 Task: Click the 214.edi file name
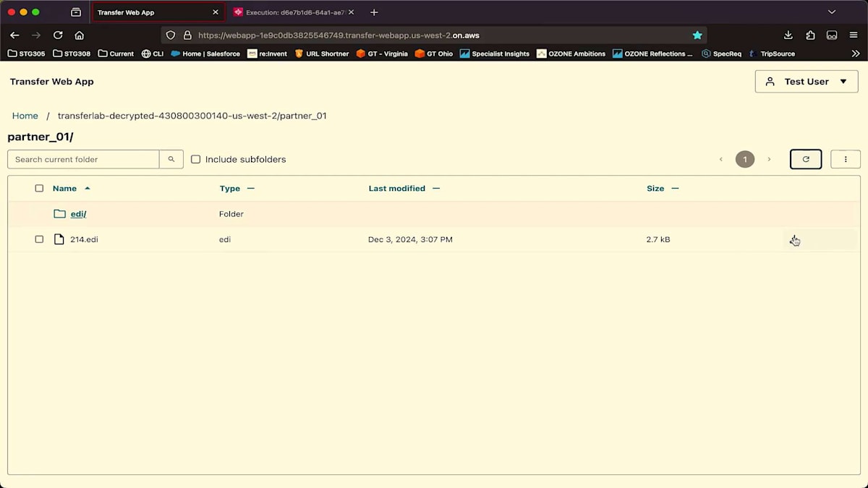pyautogui.click(x=84, y=239)
